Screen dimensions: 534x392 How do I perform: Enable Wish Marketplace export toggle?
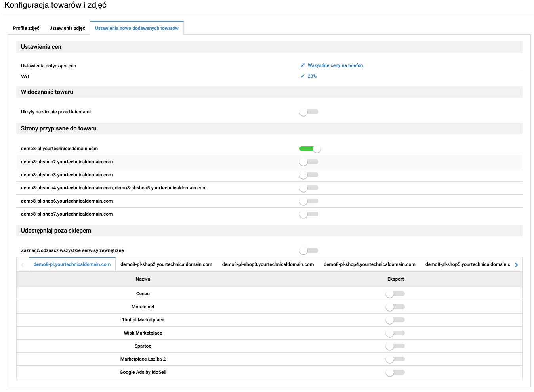(x=395, y=333)
